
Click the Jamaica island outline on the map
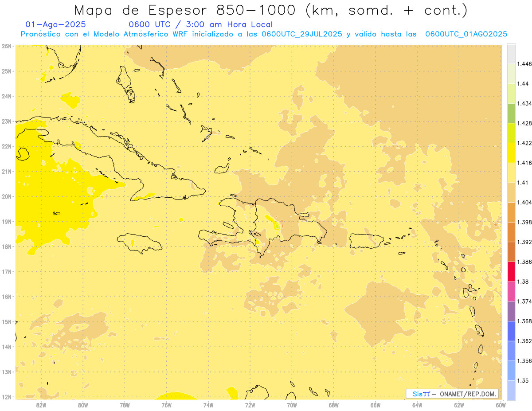point(140,243)
